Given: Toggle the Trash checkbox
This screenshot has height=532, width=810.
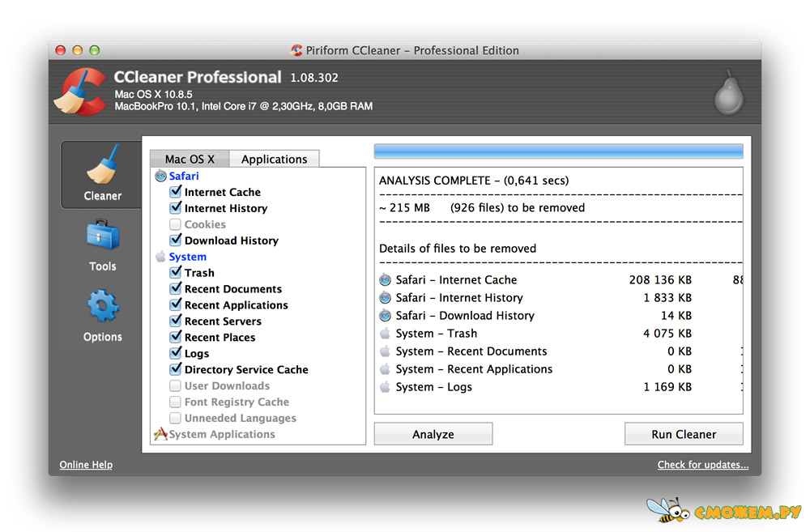Looking at the screenshot, I should tap(176, 272).
